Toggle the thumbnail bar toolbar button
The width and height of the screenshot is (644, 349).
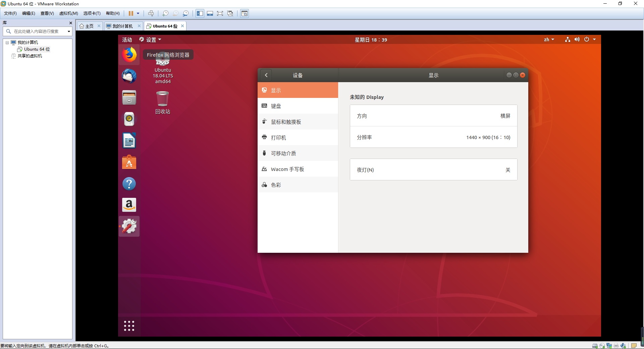click(210, 13)
